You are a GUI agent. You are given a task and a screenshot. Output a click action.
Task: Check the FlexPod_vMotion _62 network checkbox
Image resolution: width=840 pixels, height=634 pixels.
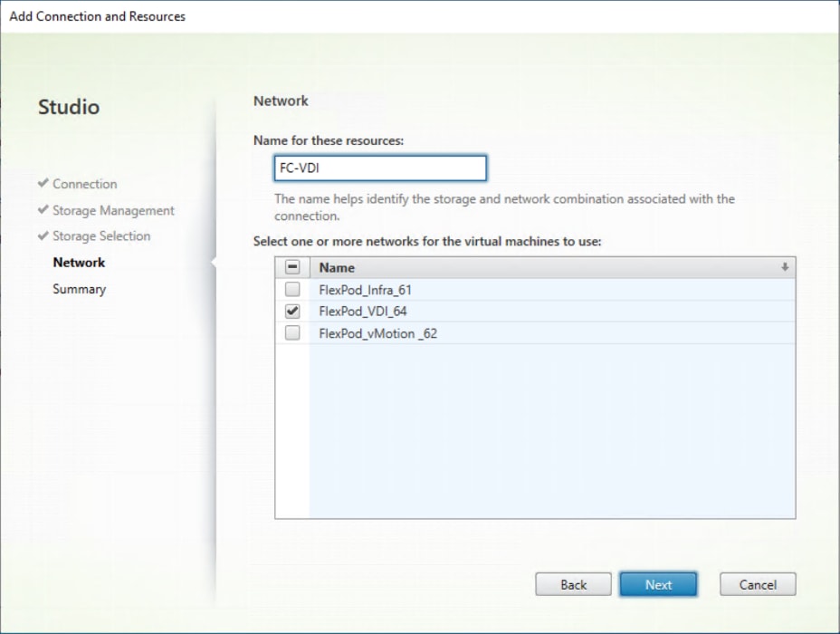point(292,333)
